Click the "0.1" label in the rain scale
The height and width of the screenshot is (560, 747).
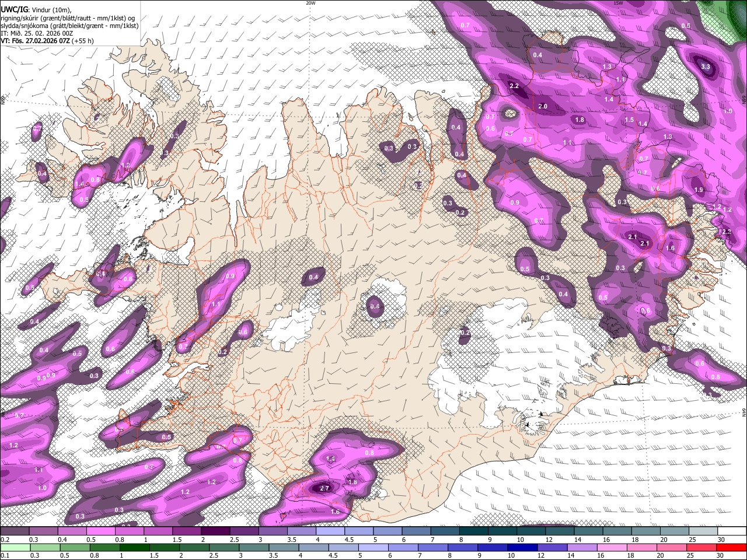[x=5, y=555]
